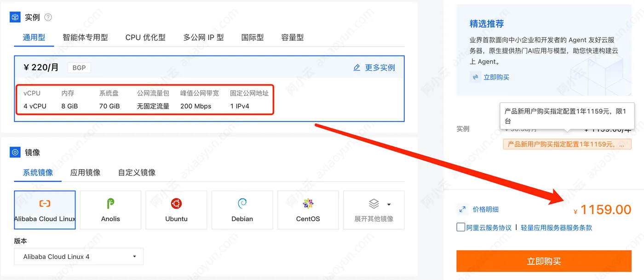644x280 pixels.
Task: Click the help icon next to 实例
Action: (x=48, y=17)
